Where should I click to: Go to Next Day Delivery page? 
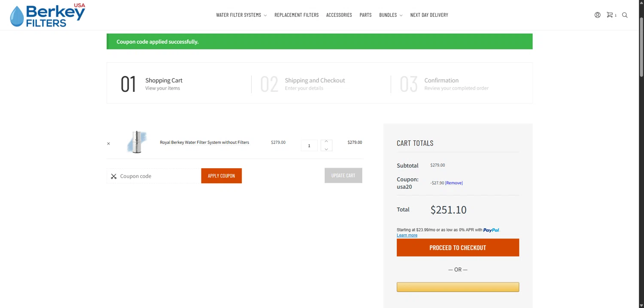[x=429, y=15]
